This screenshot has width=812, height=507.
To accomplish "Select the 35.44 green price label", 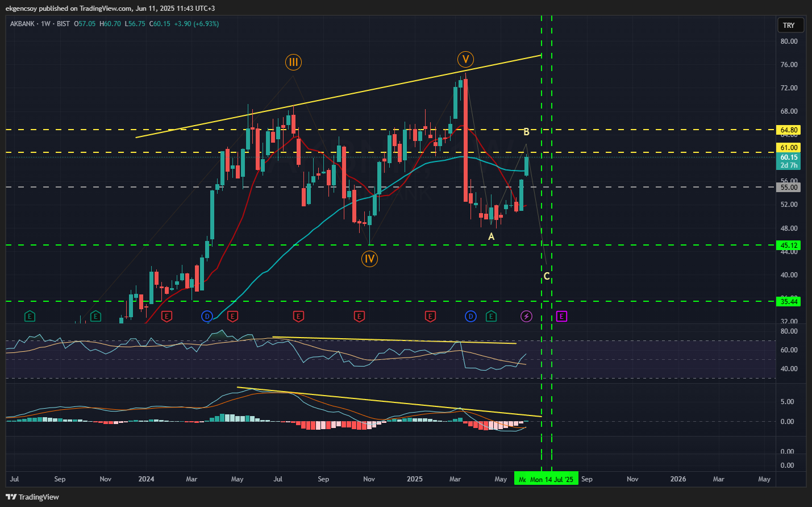I will [x=789, y=302].
